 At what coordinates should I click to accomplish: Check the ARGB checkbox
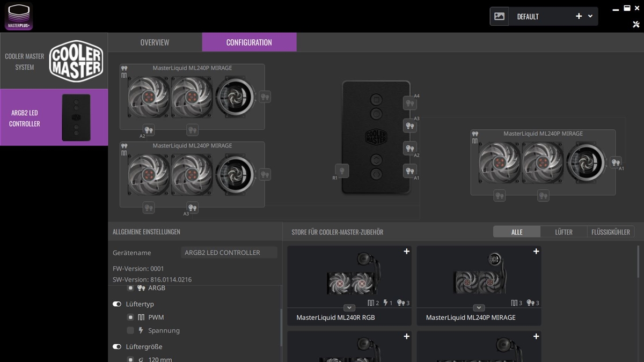(x=130, y=288)
